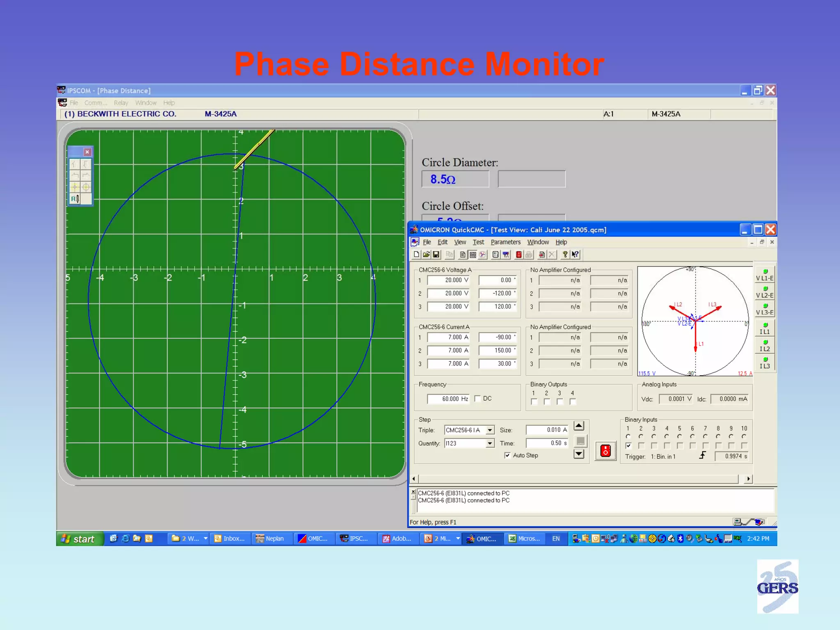Image resolution: width=840 pixels, height=630 pixels.
Task: Step the quantity up with the up arrow
Action: [x=579, y=426]
